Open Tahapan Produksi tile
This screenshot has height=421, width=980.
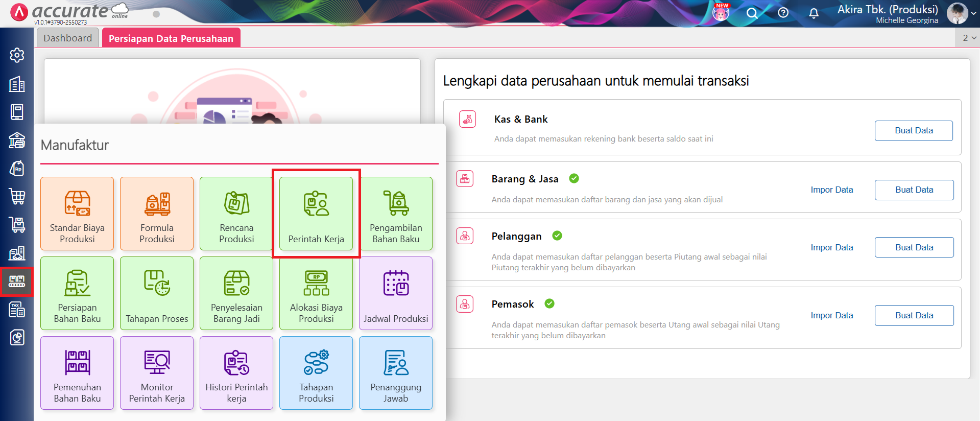point(316,373)
